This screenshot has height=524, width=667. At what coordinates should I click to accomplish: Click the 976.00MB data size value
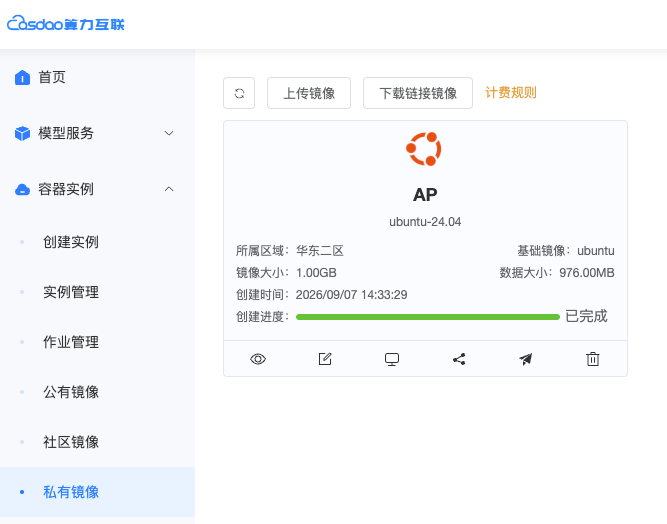[x=587, y=273]
